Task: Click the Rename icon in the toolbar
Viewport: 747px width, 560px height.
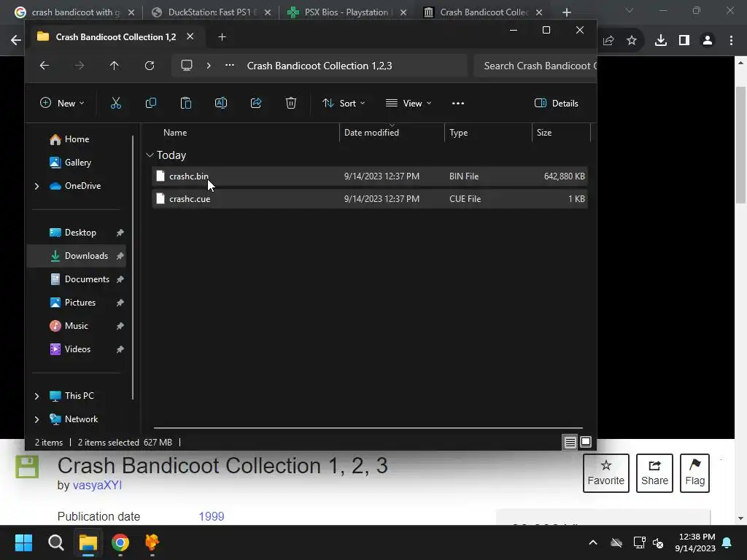Action: 221,103
